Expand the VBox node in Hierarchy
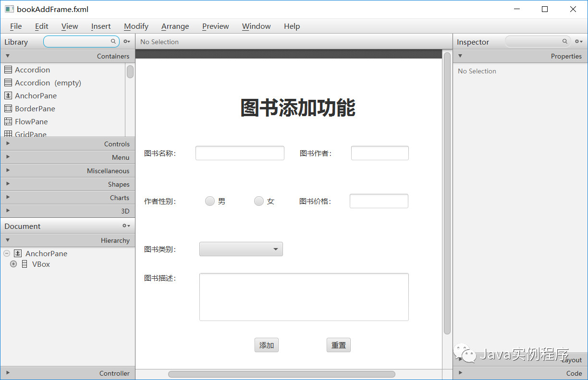 pos(13,264)
